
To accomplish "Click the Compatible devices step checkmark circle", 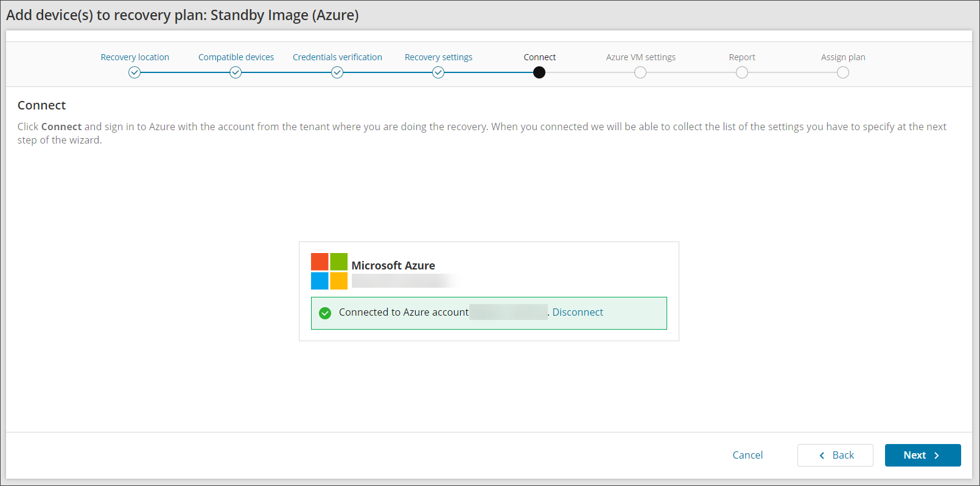I will pyautogui.click(x=236, y=72).
